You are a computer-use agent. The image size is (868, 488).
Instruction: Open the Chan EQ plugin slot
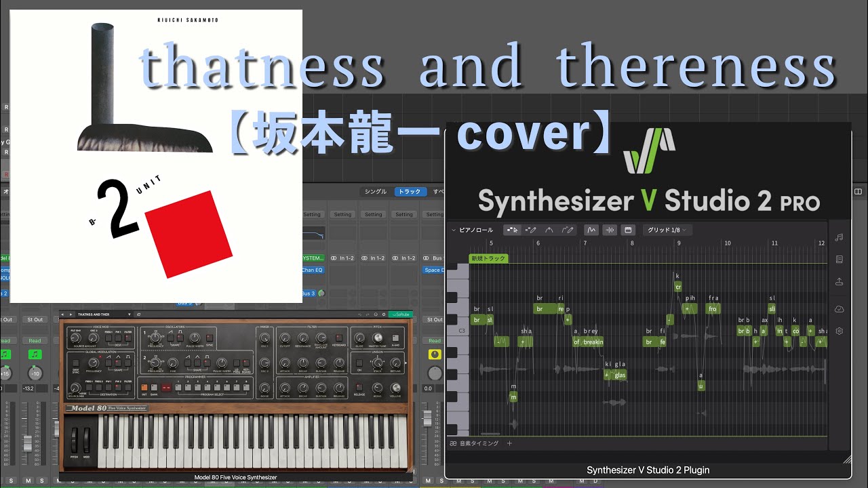click(313, 270)
